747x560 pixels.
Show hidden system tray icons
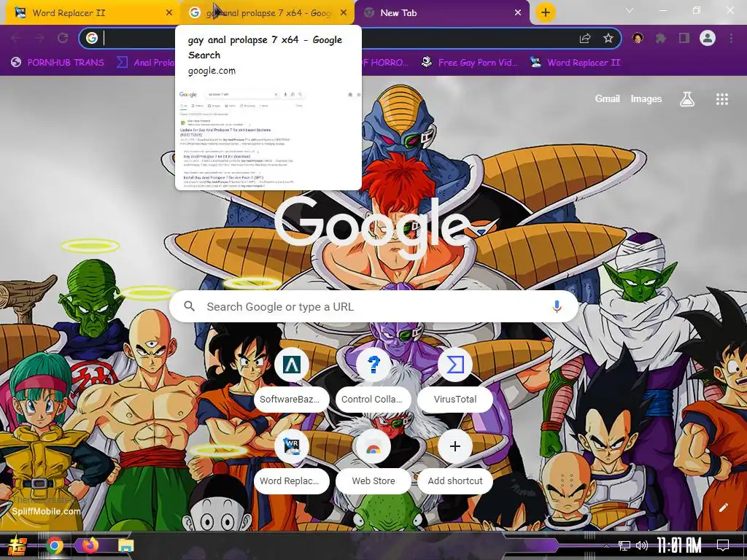[606, 545]
